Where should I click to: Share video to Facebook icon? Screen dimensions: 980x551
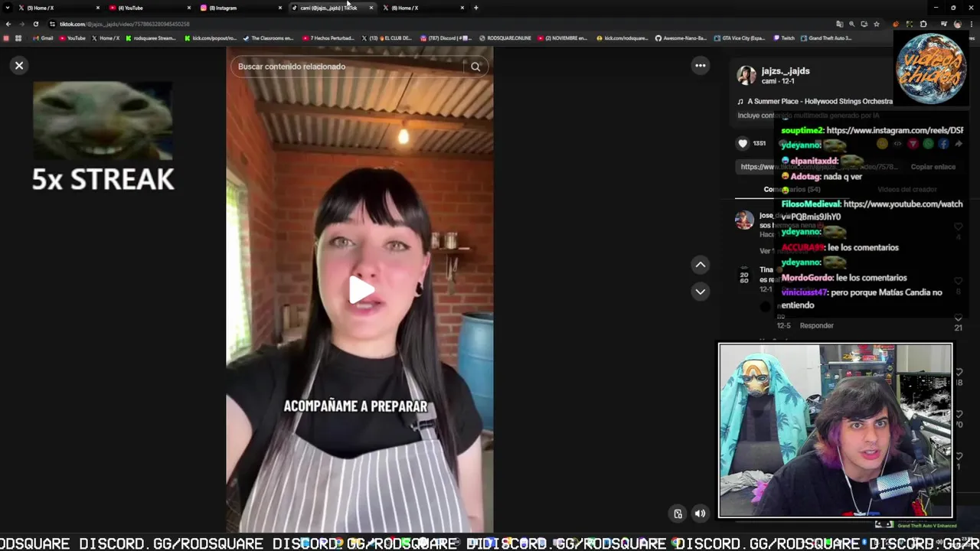(x=943, y=144)
